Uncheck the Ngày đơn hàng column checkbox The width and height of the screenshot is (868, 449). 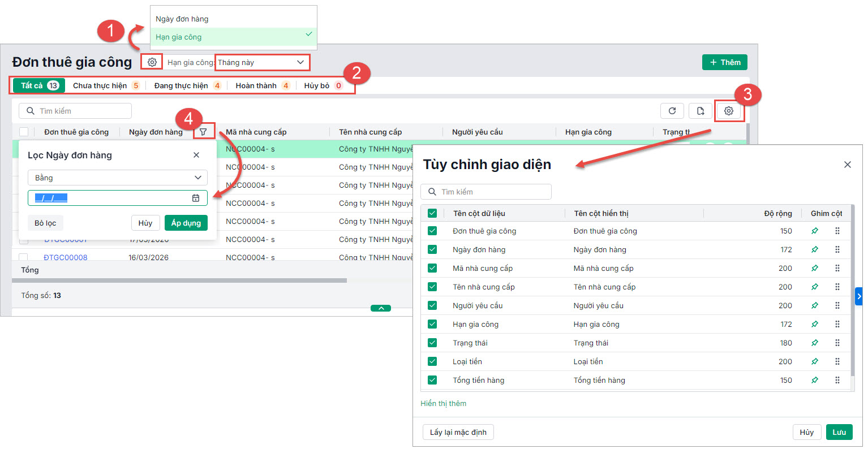click(x=432, y=249)
